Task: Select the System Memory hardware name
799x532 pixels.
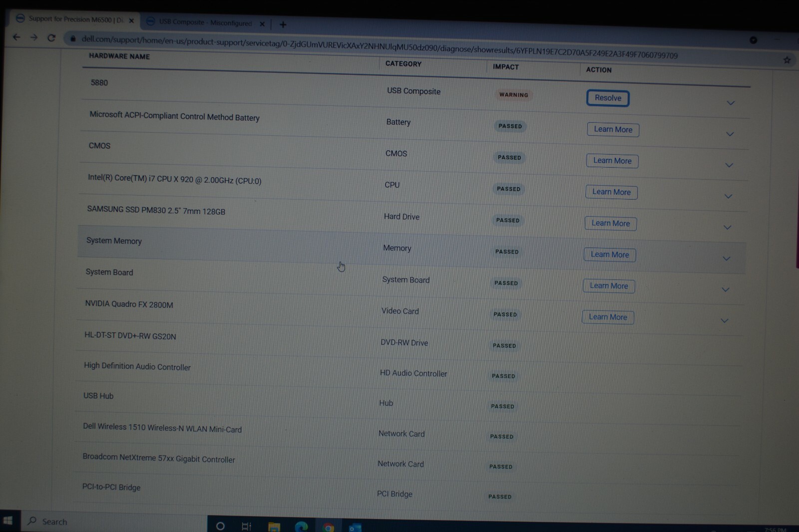Action: [x=114, y=241]
